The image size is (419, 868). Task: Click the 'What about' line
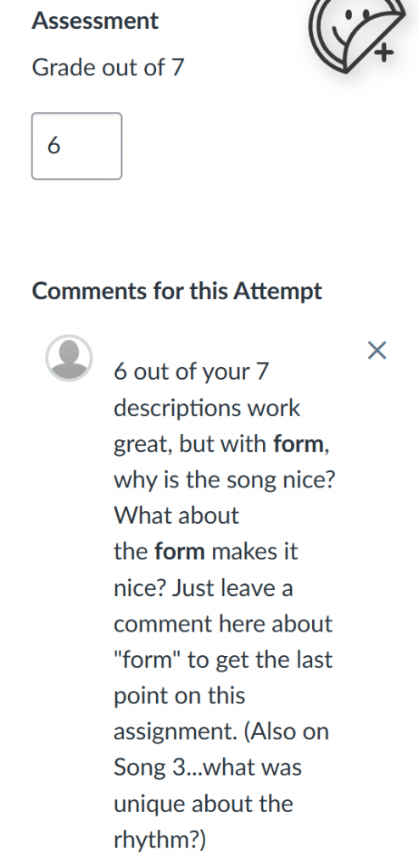[176, 515]
